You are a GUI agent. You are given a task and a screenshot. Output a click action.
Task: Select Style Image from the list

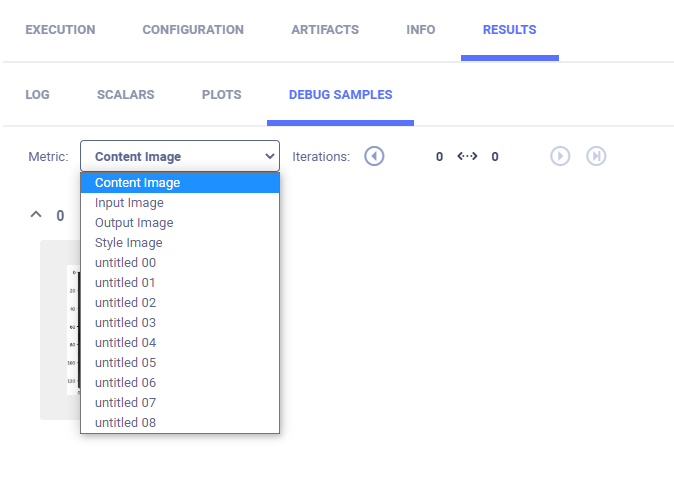point(128,243)
